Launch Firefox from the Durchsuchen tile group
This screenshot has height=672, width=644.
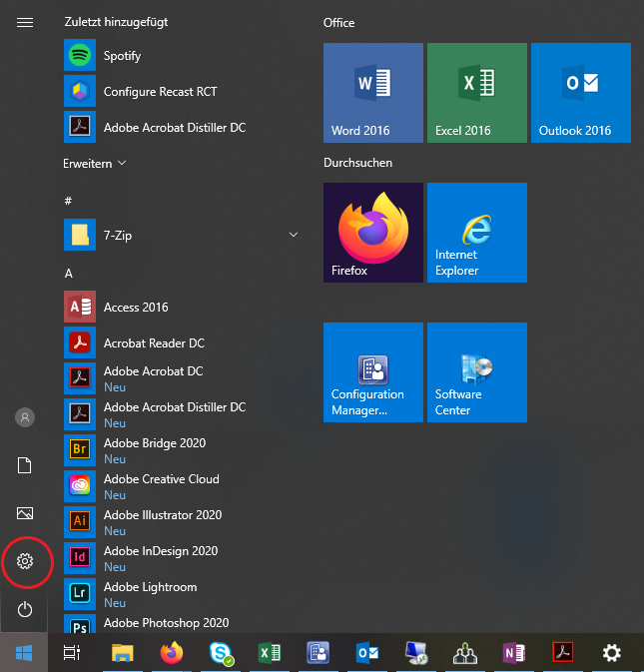pos(372,233)
